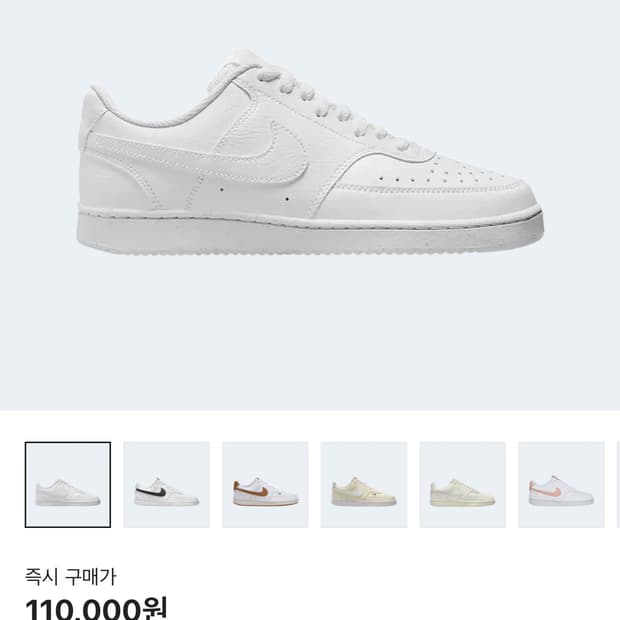Viewport: 620px width, 620px height.
Task: Select the all-white sneaker thumbnail
Action: [x=67, y=485]
